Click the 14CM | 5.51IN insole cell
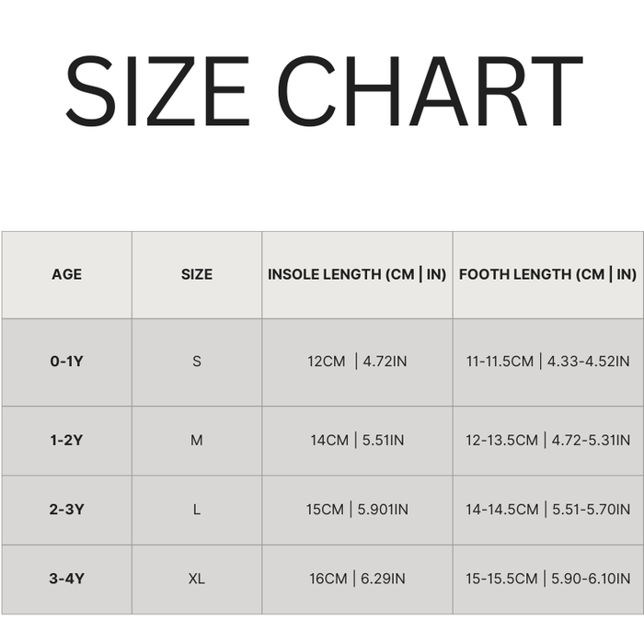Image resolution: width=644 pixels, height=644 pixels. 357,441
